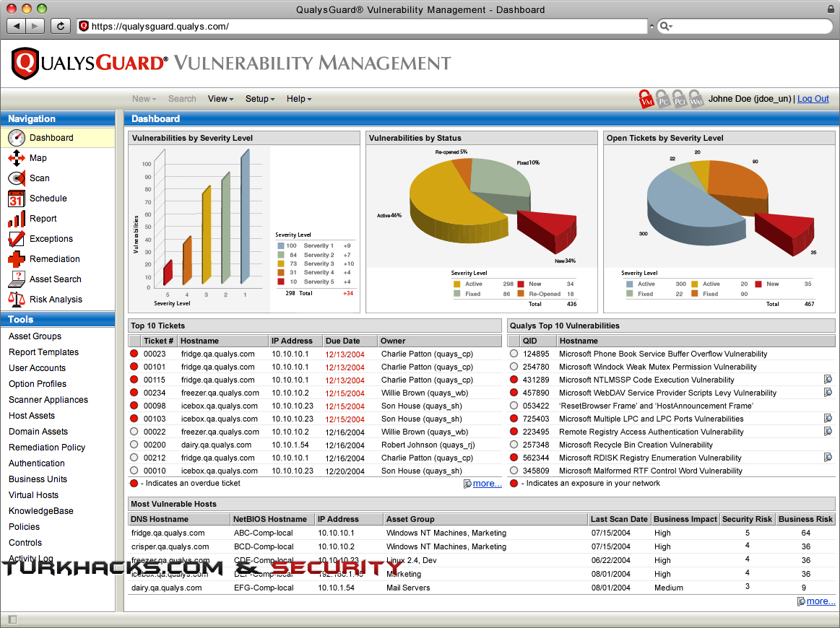This screenshot has width=840, height=628.
Task: Select the WAS lock module icon
Action: 696,99
